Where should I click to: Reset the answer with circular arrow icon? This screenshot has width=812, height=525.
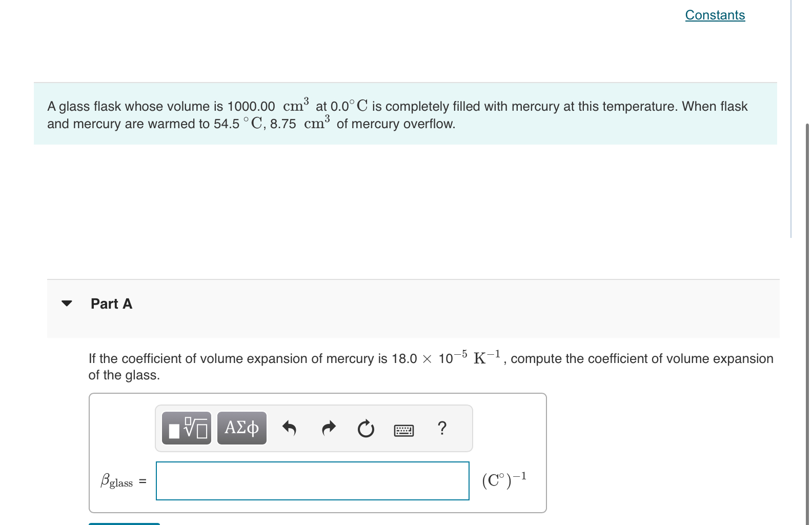366,428
